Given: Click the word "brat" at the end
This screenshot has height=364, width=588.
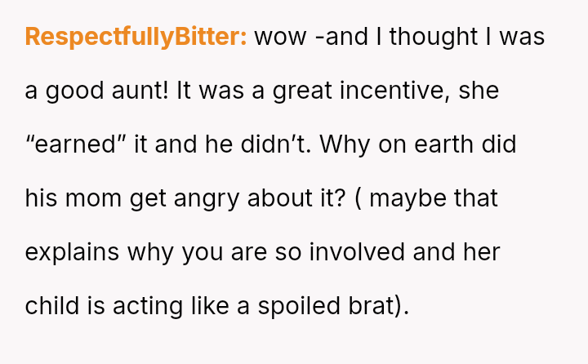Looking at the screenshot, I should (365, 306).
